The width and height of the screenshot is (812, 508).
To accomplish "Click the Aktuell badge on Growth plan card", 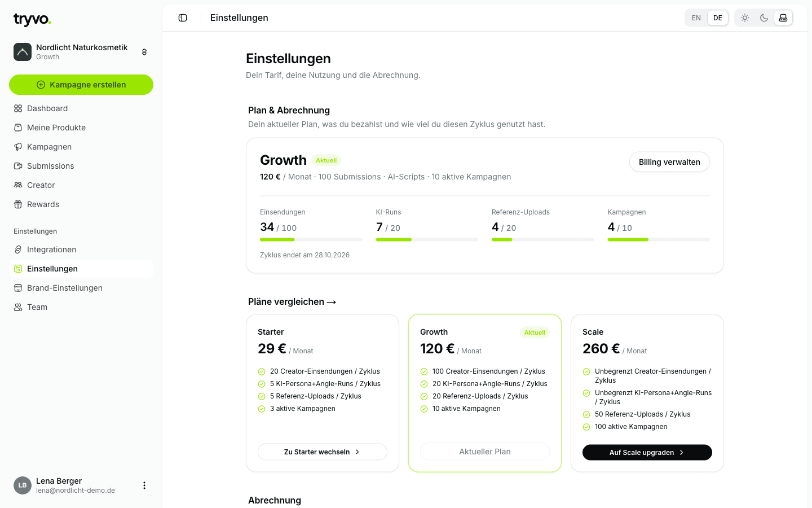I will tap(535, 332).
